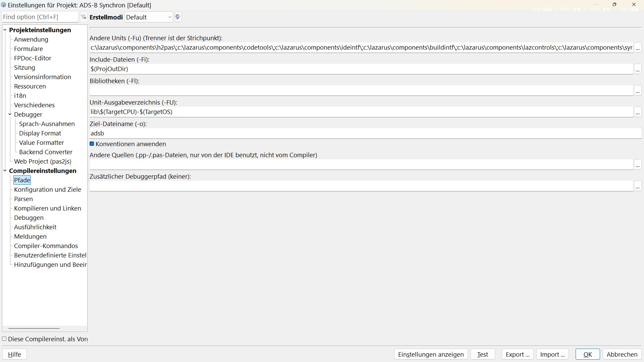
Task: Browse for Andere Units path button
Action: pos(638,48)
